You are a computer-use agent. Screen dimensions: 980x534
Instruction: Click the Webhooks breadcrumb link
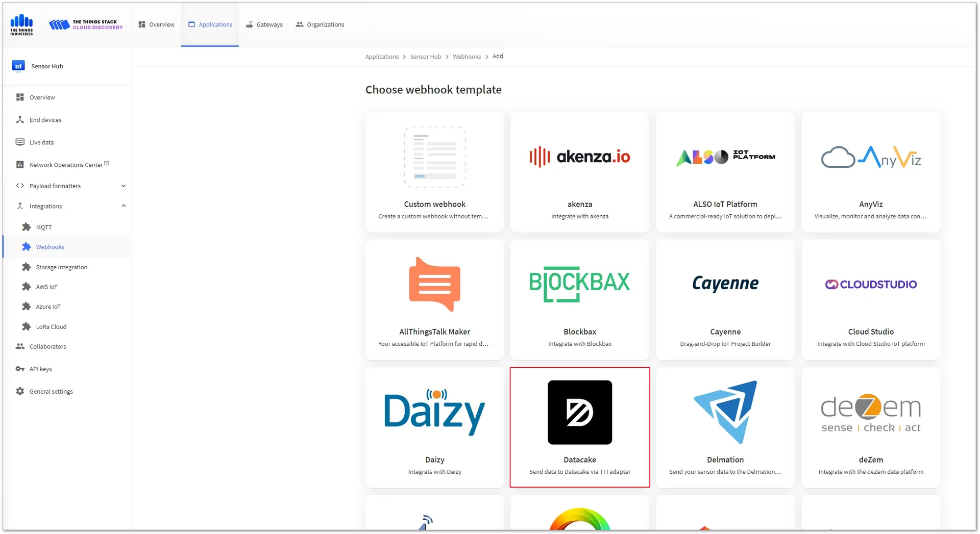pos(467,57)
